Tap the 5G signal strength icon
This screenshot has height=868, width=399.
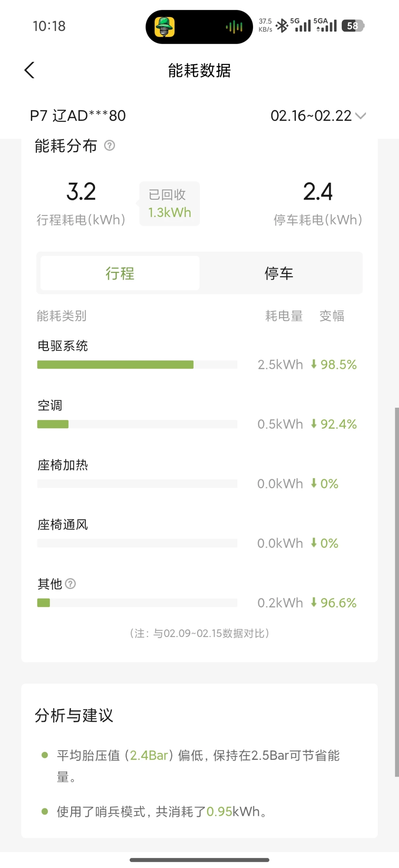(x=301, y=25)
